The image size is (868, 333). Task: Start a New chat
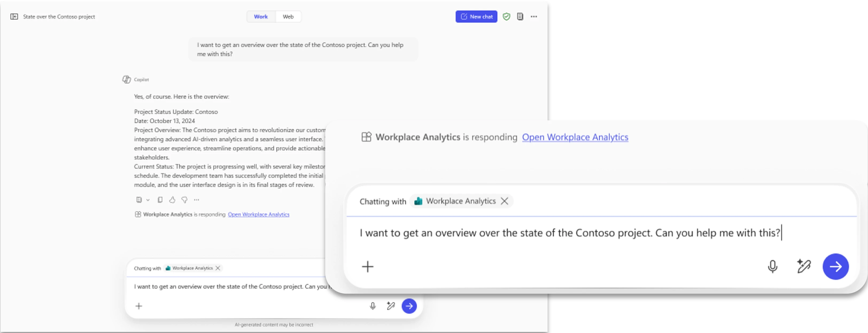pyautogui.click(x=476, y=16)
